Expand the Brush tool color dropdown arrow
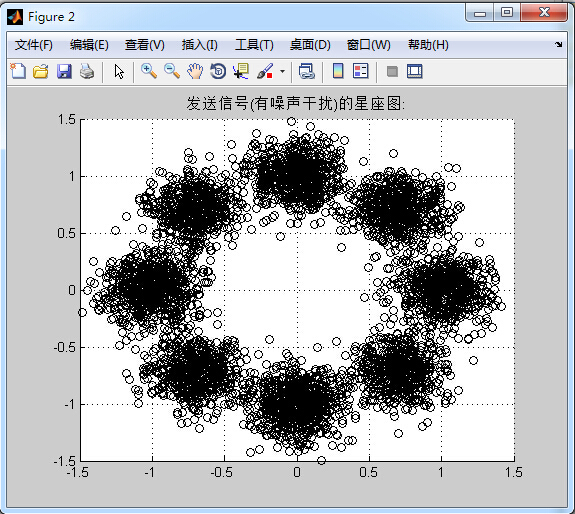This screenshot has width=575, height=514. (x=282, y=71)
